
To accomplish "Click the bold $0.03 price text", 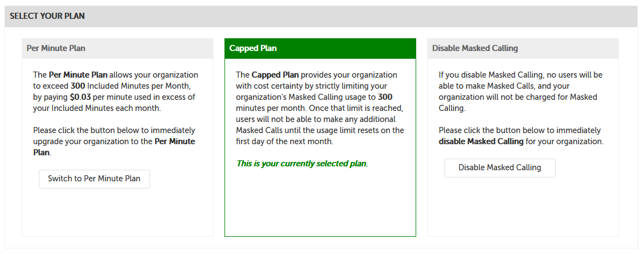I will pos(80,97).
